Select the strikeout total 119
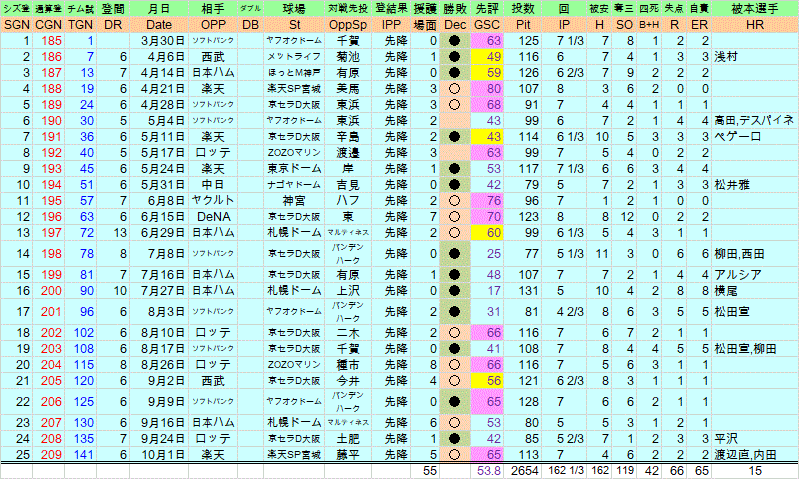799x479 pixels. (x=624, y=471)
